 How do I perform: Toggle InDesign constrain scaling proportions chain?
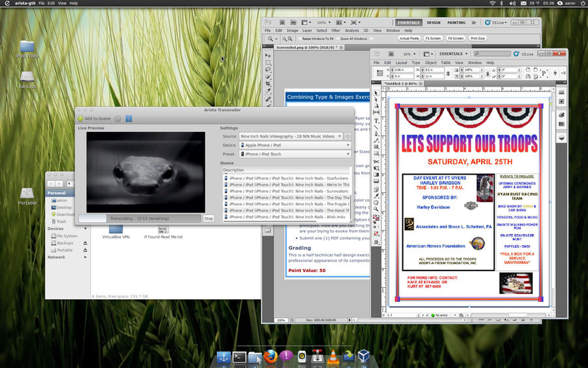point(487,73)
